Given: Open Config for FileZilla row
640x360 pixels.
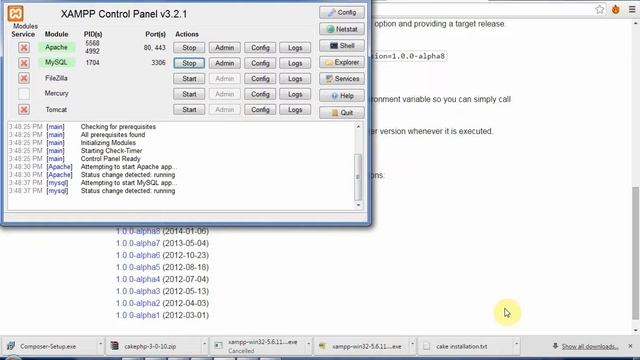Looking at the screenshot, I should [x=260, y=79].
